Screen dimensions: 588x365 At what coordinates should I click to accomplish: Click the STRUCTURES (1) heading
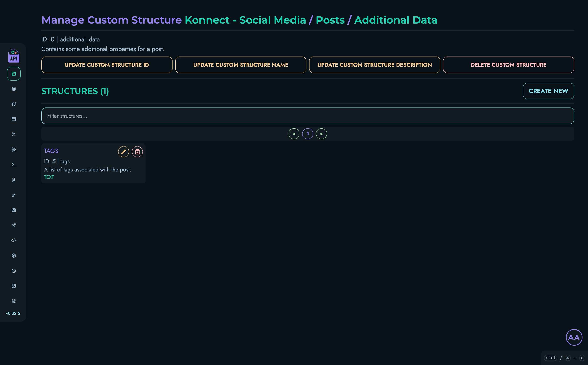tap(75, 91)
